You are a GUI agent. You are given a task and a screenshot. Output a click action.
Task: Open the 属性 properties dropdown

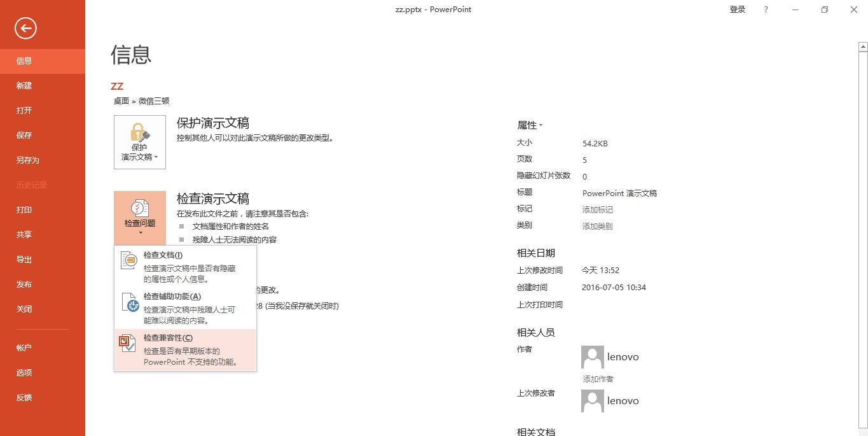[x=530, y=125]
